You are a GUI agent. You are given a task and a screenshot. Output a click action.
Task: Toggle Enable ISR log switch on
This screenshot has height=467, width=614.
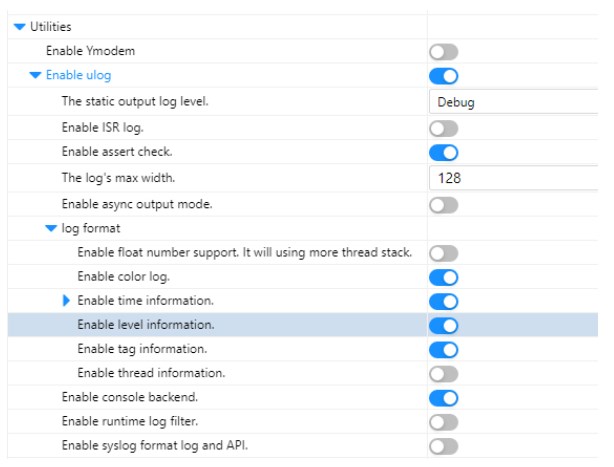pyautogui.click(x=443, y=128)
